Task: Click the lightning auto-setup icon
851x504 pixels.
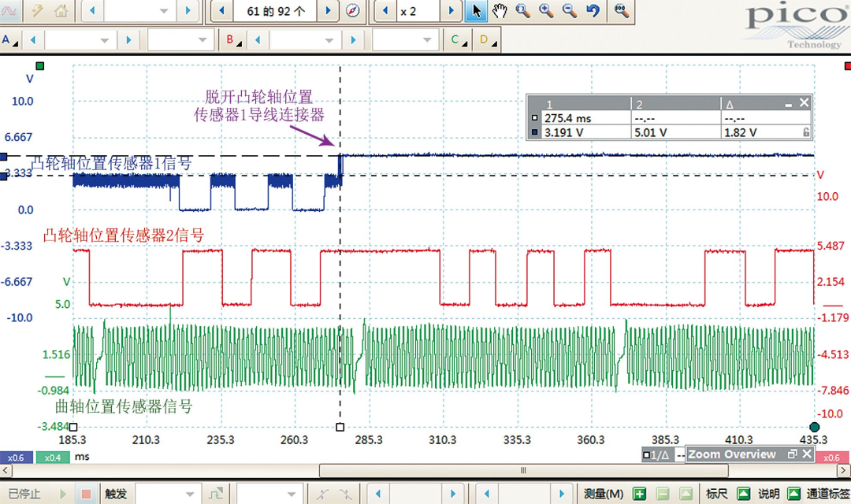Action: pyautogui.click(x=37, y=10)
